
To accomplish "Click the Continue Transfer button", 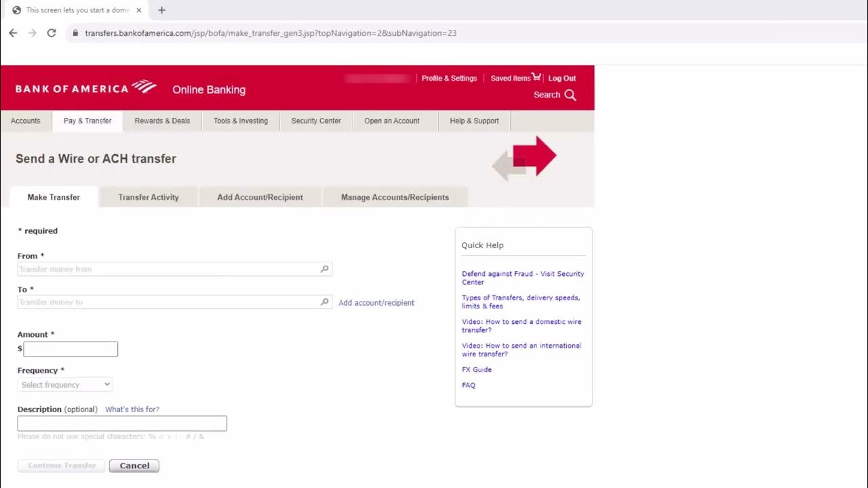I will pos(62,466).
